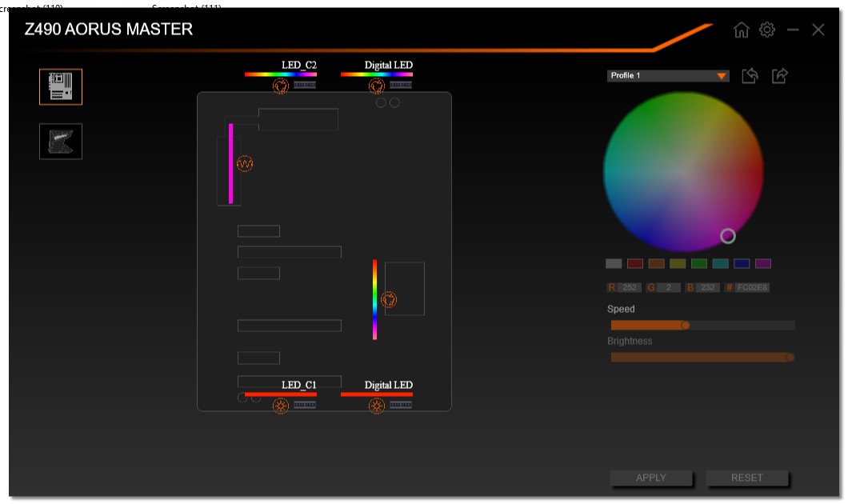
Task: Click the bottom Digital LED strip connector icon
Action: [401, 405]
